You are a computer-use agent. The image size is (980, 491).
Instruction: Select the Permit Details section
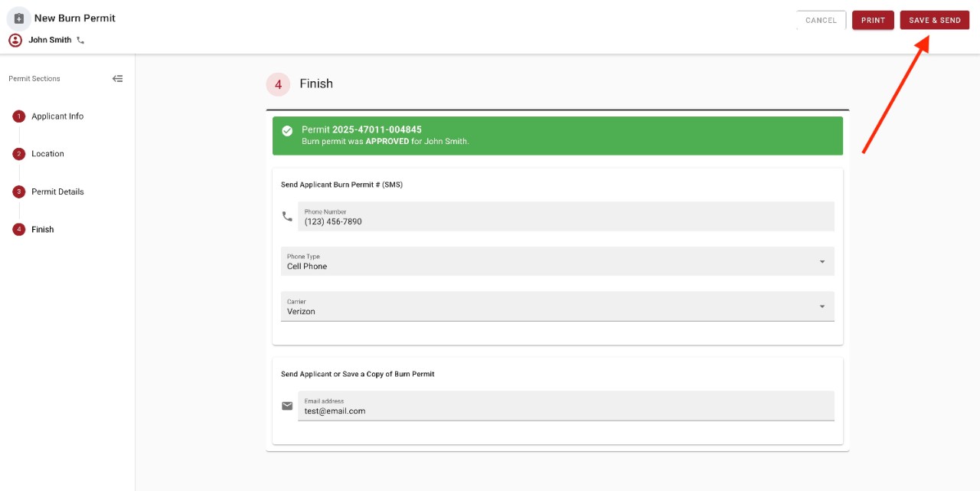point(57,191)
